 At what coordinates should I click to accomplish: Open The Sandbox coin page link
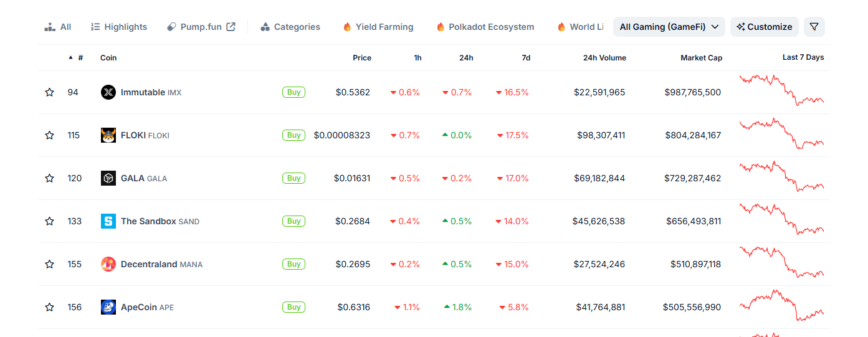pyautogui.click(x=160, y=221)
